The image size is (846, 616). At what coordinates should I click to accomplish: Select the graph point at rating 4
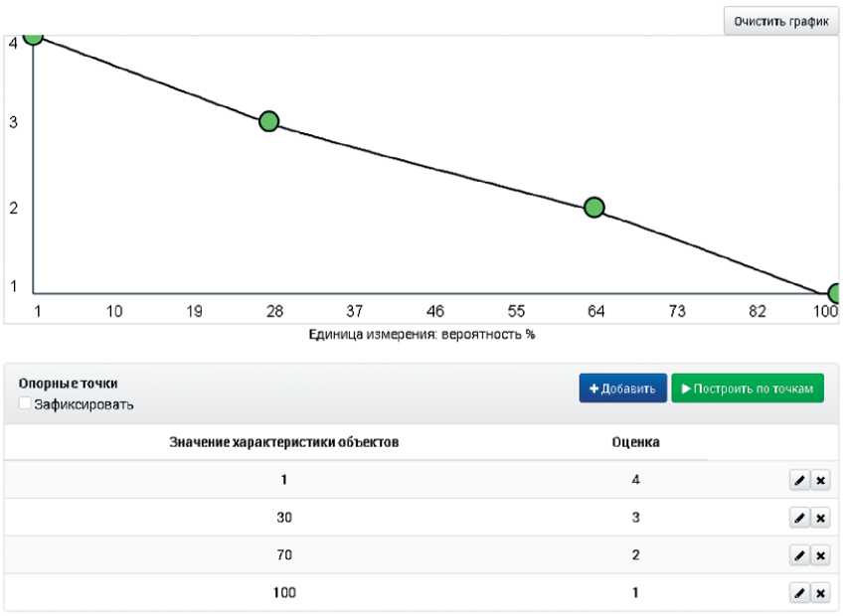34,35
